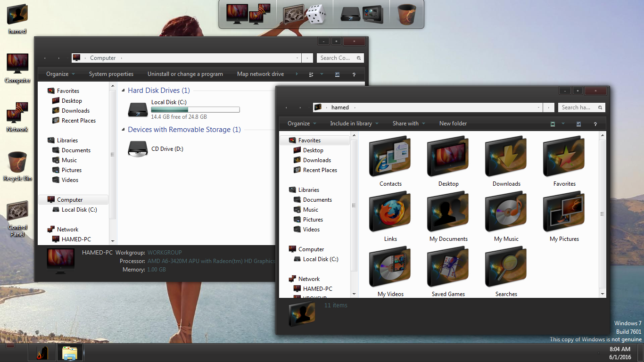
Task: Toggle preview pane in hamed window
Action: click(x=578, y=123)
